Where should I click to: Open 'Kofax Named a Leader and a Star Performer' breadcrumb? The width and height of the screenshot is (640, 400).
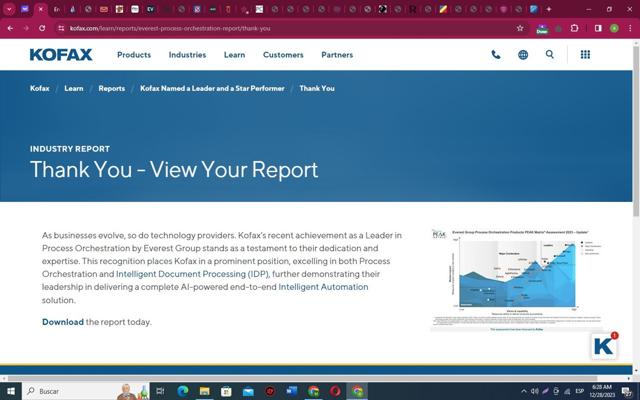point(212,88)
